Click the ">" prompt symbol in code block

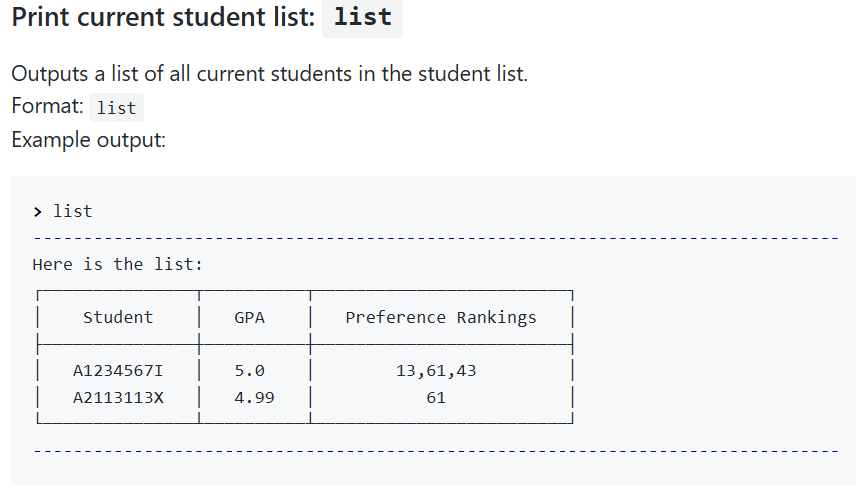tap(38, 211)
